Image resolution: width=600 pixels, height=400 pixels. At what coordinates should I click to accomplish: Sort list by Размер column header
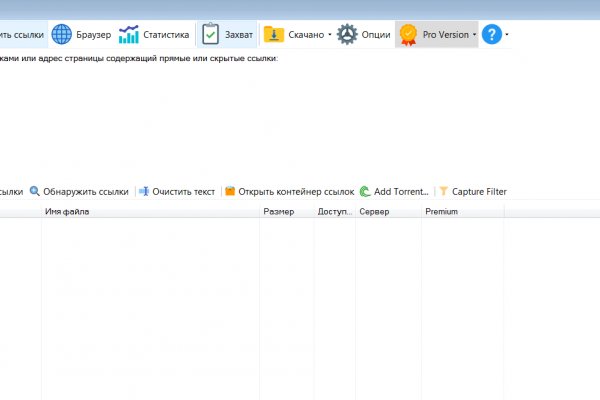pyautogui.click(x=285, y=212)
